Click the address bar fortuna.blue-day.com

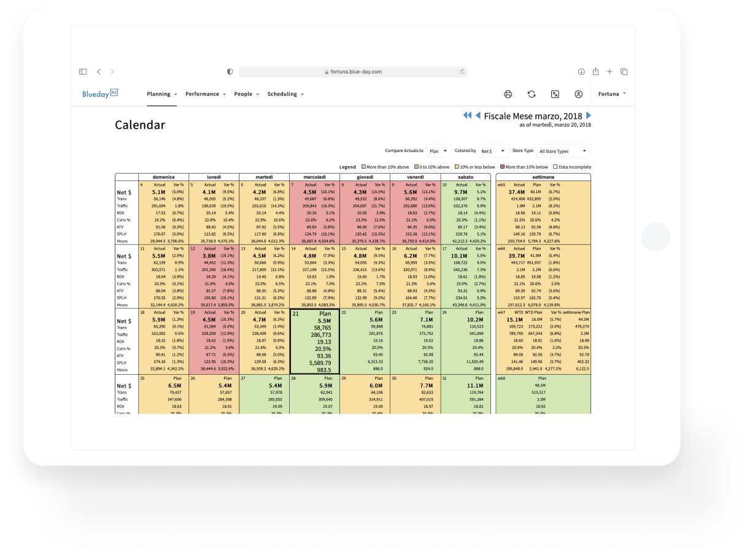(353, 72)
